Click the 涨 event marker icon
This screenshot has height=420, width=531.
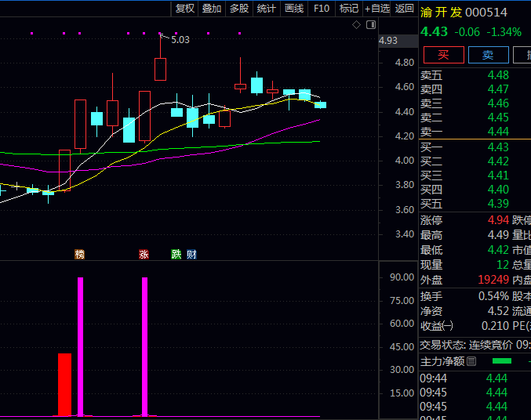(x=144, y=255)
